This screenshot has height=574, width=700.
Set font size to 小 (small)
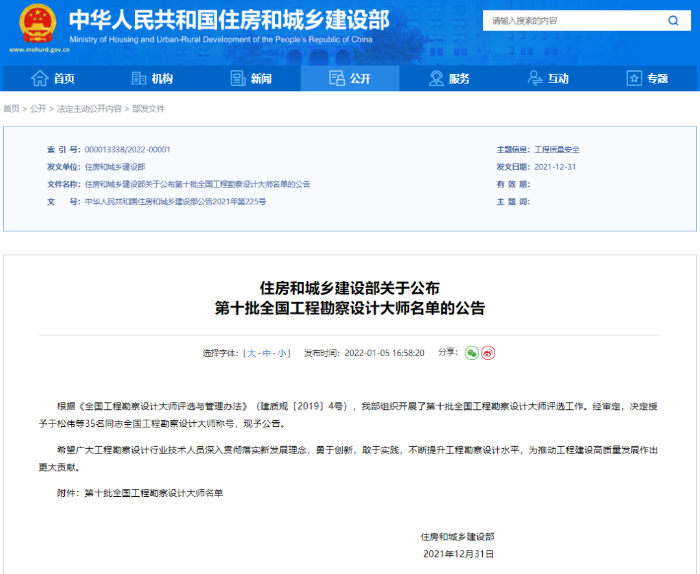coord(282,353)
